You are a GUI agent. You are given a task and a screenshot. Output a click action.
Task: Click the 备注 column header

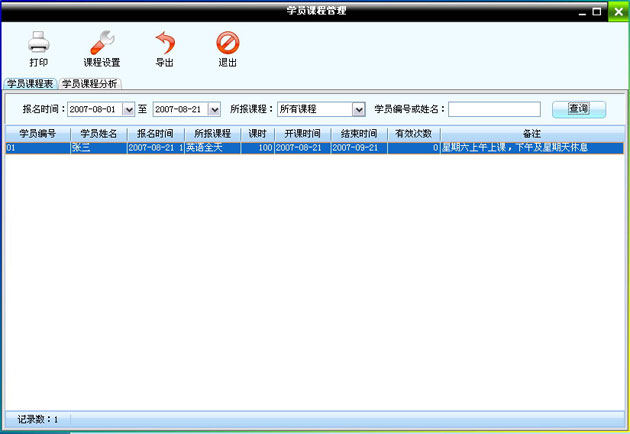pos(532,133)
